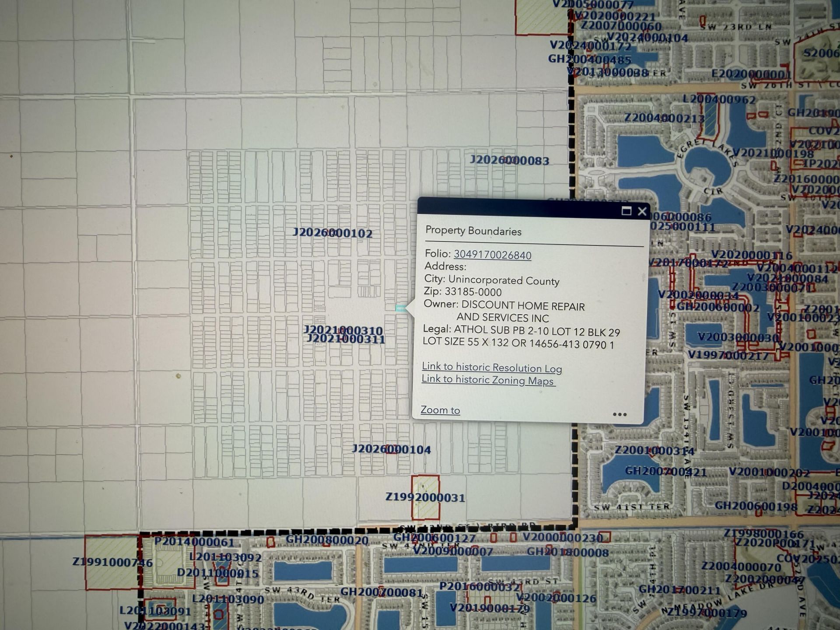The image size is (840, 630).
Task: Select the V1997000217 label on the map
Action: click(x=728, y=355)
